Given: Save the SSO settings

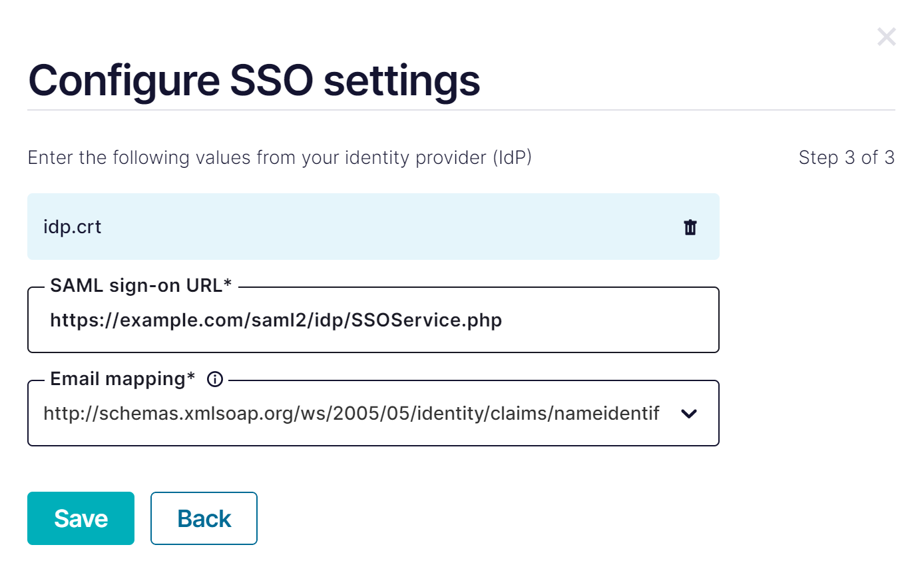Looking at the screenshot, I should click(81, 518).
